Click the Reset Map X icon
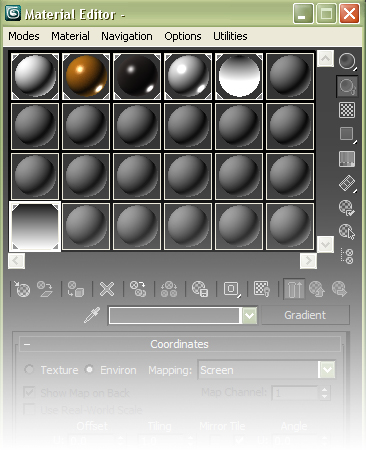The width and height of the screenshot is (366, 450). [107, 289]
